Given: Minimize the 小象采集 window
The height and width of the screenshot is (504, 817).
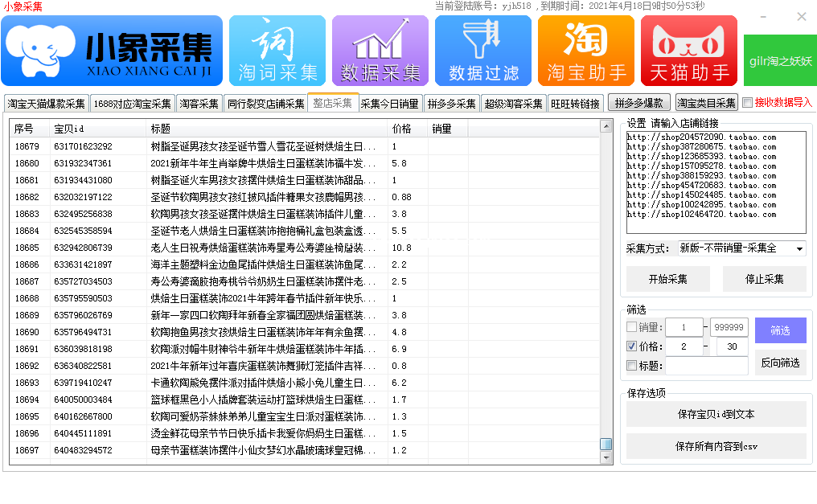Looking at the screenshot, I should click(763, 17).
